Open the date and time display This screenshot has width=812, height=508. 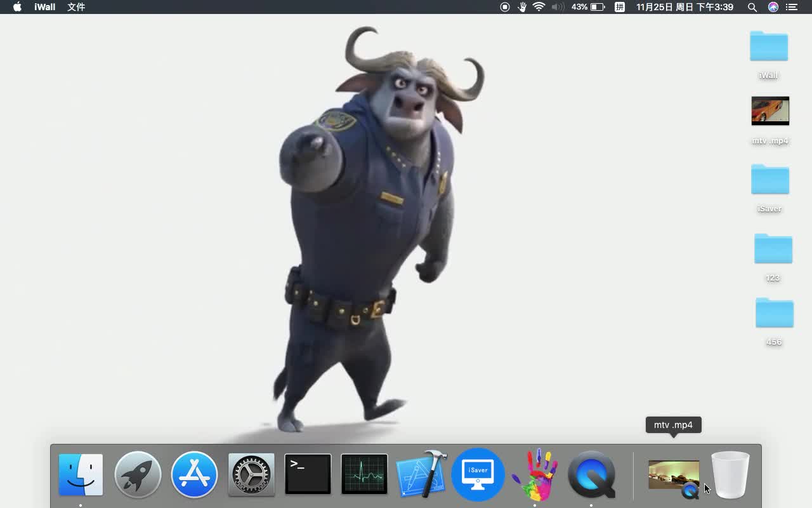point(684,7)
